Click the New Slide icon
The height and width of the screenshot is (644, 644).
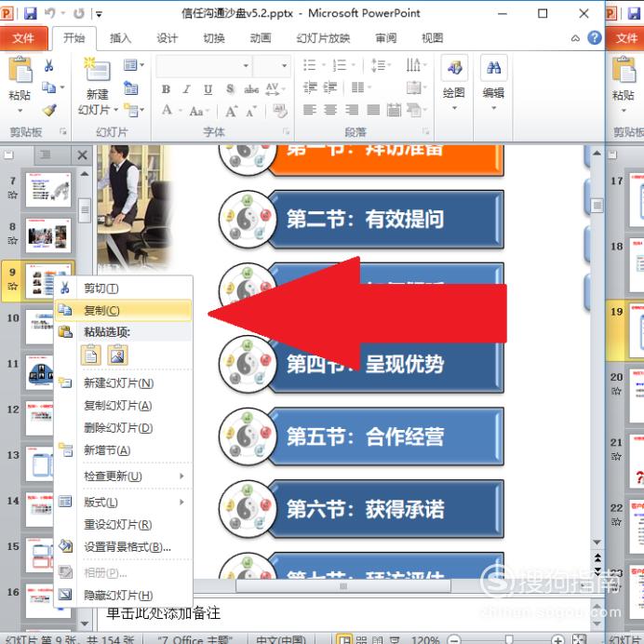97,69
